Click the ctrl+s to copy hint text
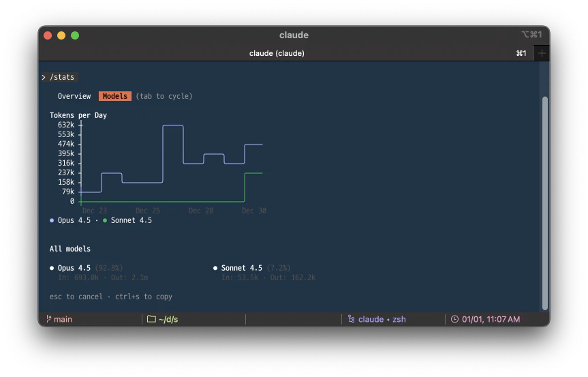The height and width of the screenshot is (377, 588). tap(144, 297)
